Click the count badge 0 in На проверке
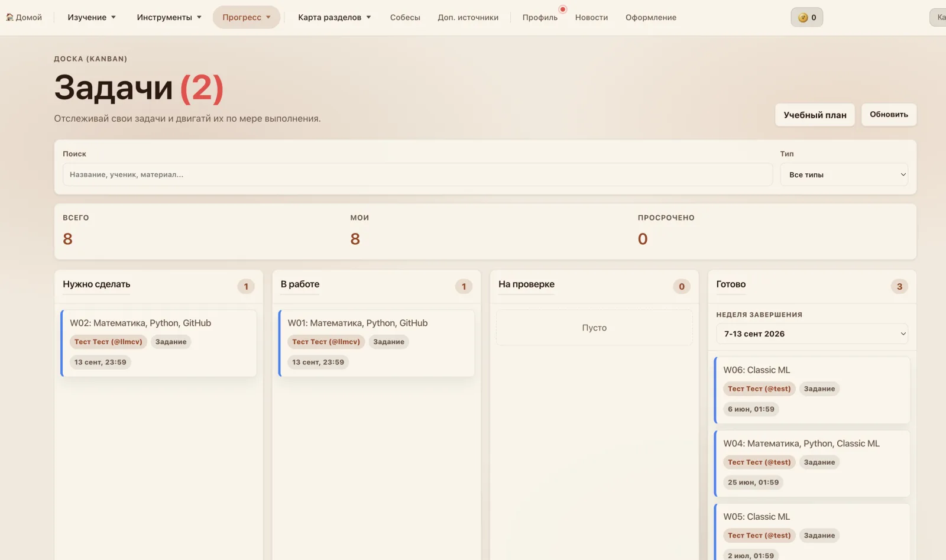Image resolution: width=946 pixels, height=560 pixels. coord(682,286)
